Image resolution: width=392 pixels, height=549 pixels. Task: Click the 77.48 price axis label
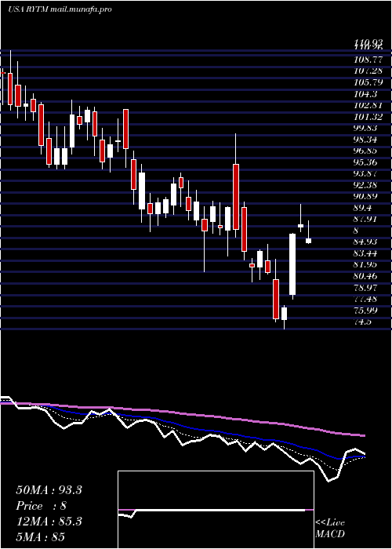click(x=367, y=299)
